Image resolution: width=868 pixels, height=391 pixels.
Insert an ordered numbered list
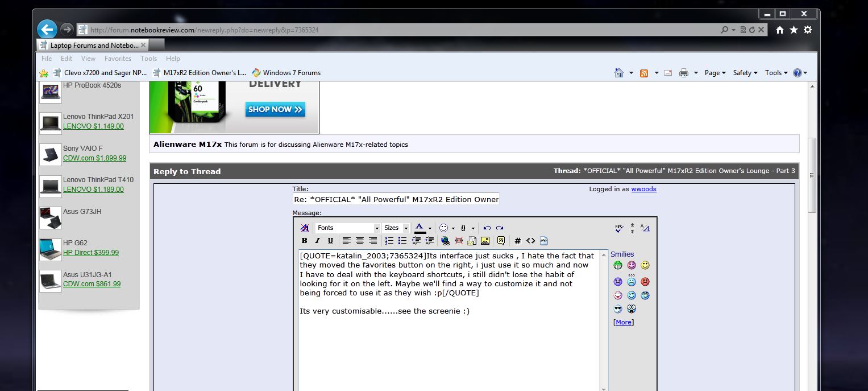(389, 241)
